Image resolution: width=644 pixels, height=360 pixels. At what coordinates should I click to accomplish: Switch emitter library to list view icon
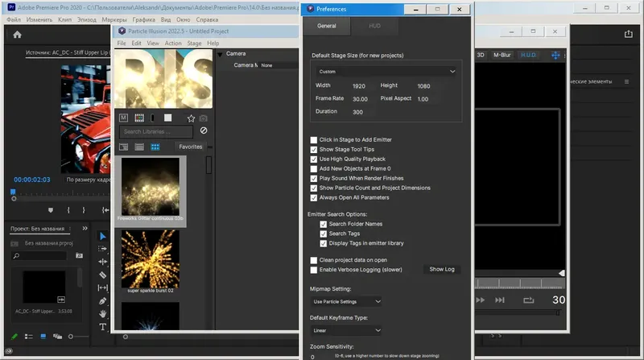pyautogui.click(x=139, y=147)
